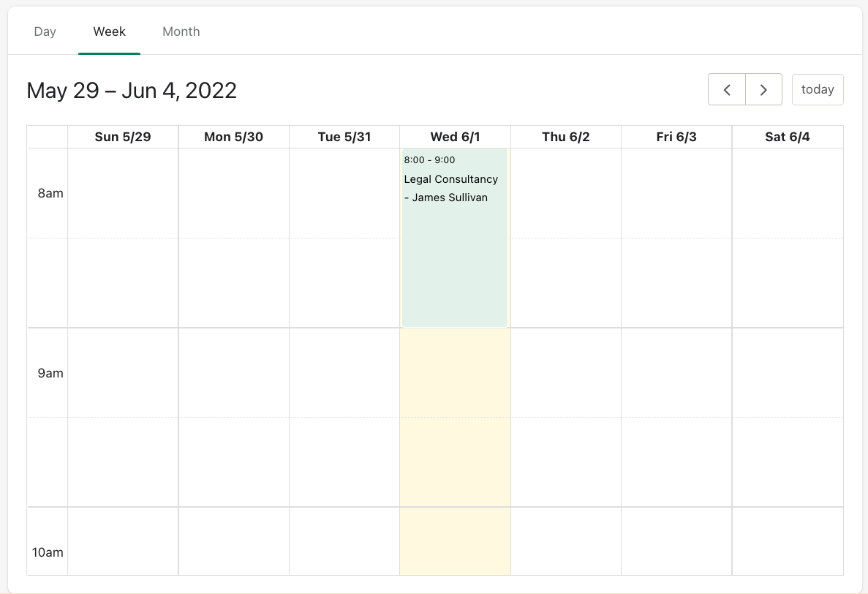Go to next week with right chevron
Screen dimensions: 868x594
tap(763, 89)
